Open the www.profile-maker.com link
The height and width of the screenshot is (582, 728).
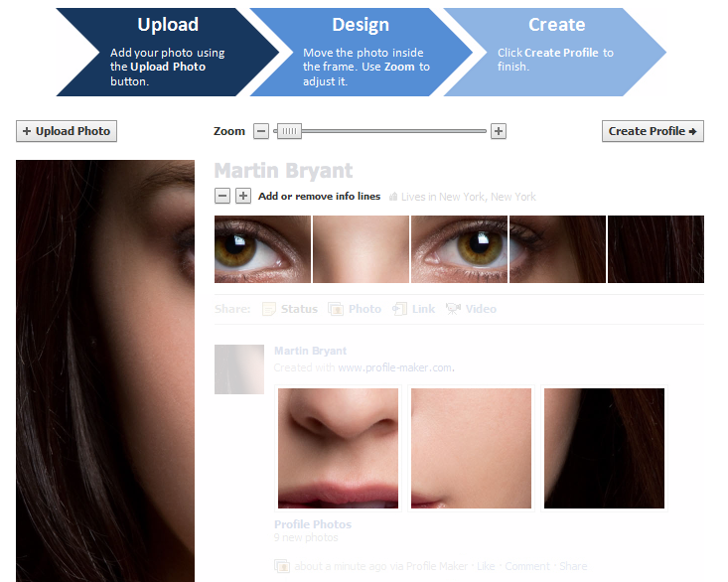(396, 367)
